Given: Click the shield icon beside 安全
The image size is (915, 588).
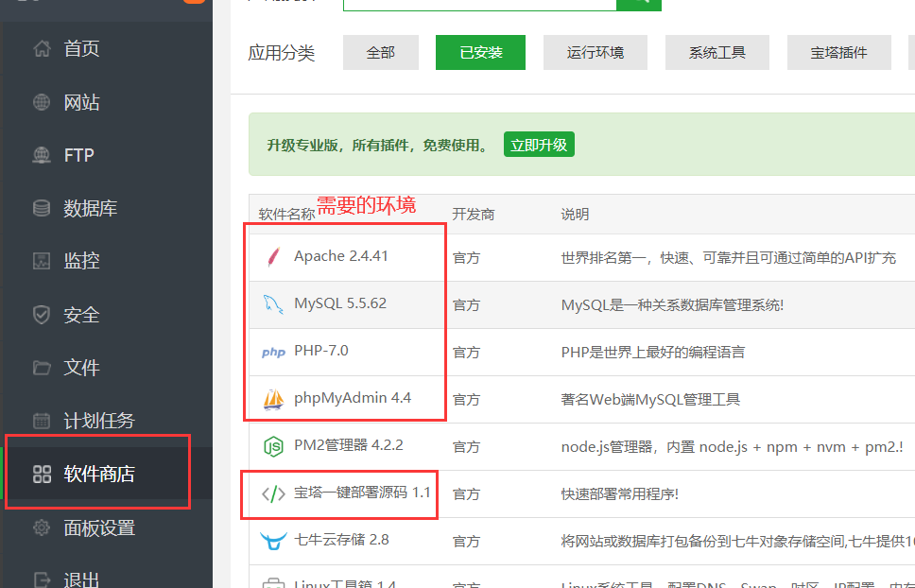Looking at the screenshot, I should click(x=42, y=315).
